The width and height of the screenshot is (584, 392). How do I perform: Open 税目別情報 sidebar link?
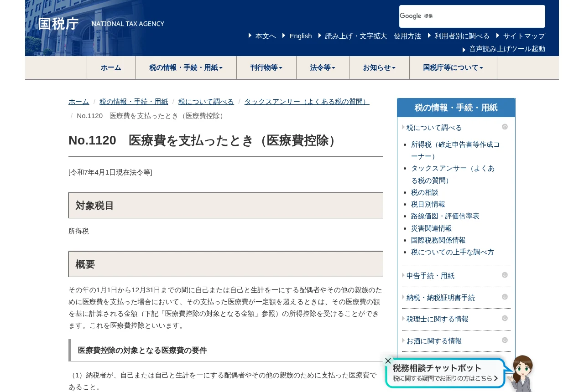(x=428, y=204)
